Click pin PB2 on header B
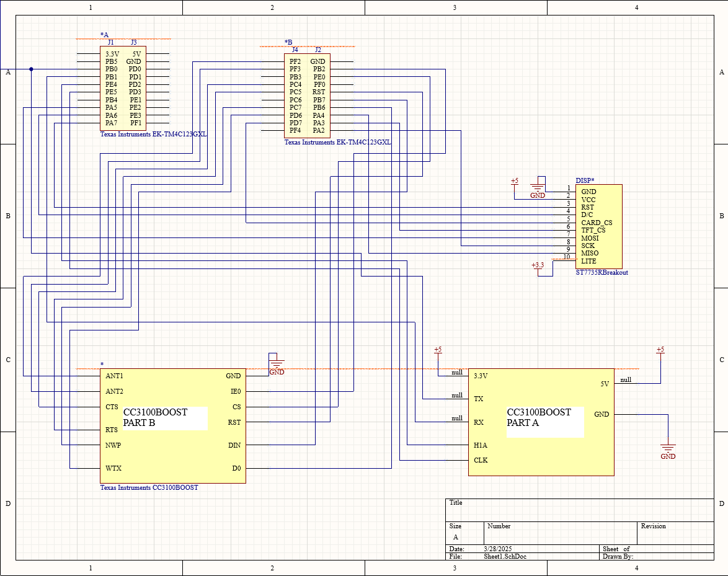 coord(319,69)
